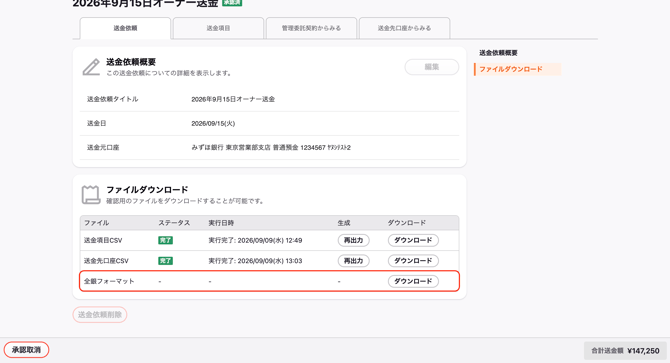The image size is (670, 363).
Task: Click the 編集 button
Action: 432,67
